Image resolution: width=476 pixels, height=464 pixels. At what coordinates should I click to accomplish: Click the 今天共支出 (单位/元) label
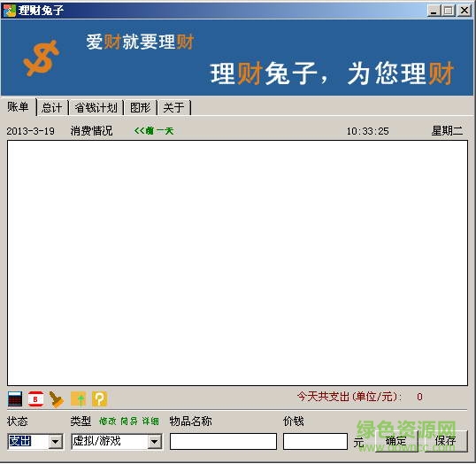[349, 397]
